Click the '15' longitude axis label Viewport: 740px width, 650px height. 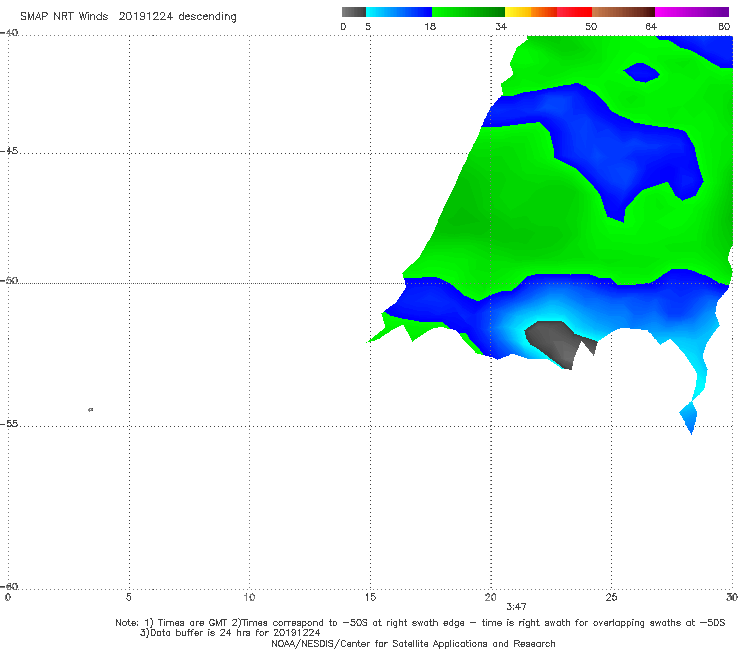point(370,597)
